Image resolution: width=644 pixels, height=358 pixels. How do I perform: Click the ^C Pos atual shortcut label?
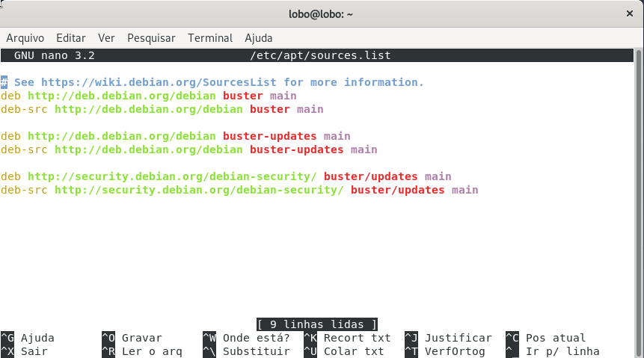(546, 338)
